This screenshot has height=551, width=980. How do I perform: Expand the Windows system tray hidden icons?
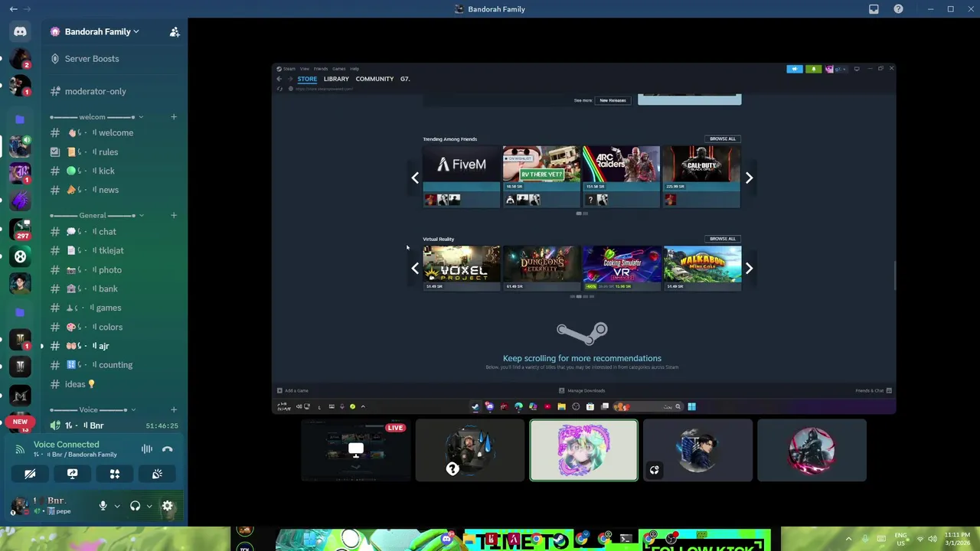pyautogui.click(x=848, y=539)
